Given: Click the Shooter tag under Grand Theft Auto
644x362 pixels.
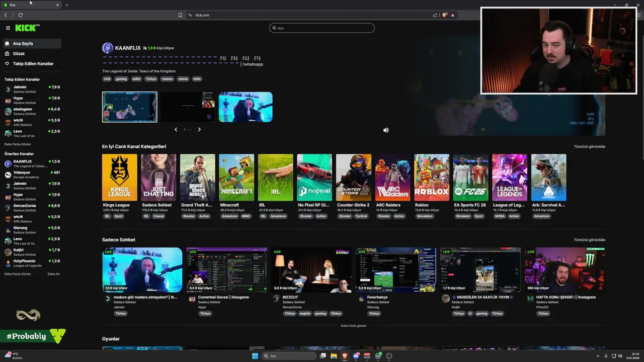Looking at the screenshot, I should pyautogui.click(x=189, y=216).
